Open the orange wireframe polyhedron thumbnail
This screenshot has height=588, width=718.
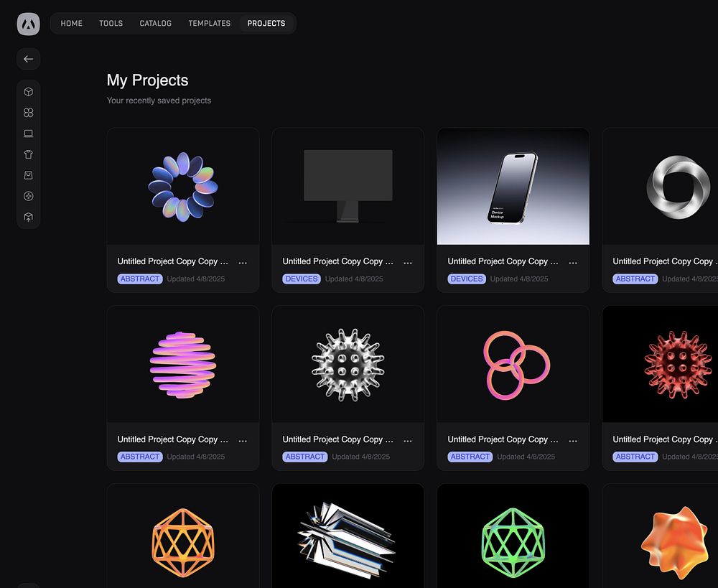pos(183,536)
